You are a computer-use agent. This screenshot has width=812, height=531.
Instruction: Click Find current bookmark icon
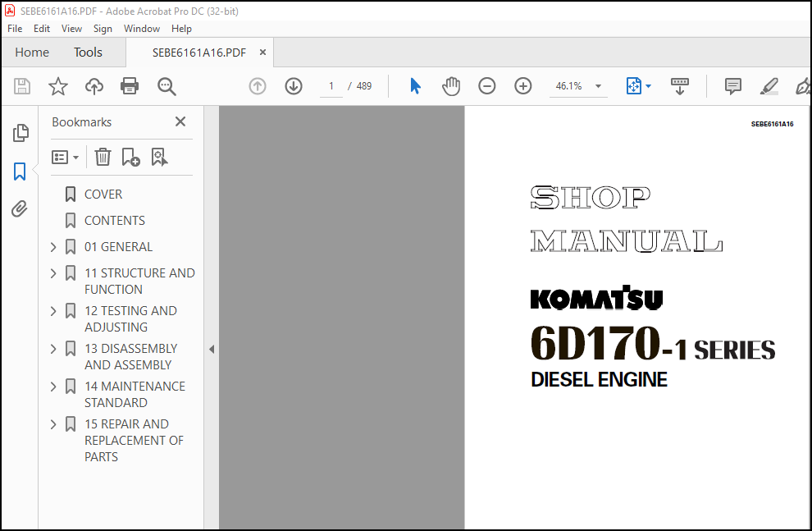(159, 157)
